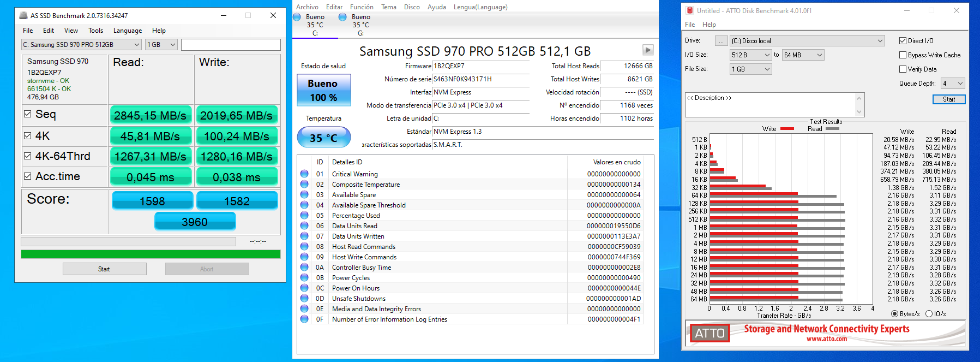Click status orb for Composite Temperature
Viewport: 980px width, 362px height.
(304, 184)
